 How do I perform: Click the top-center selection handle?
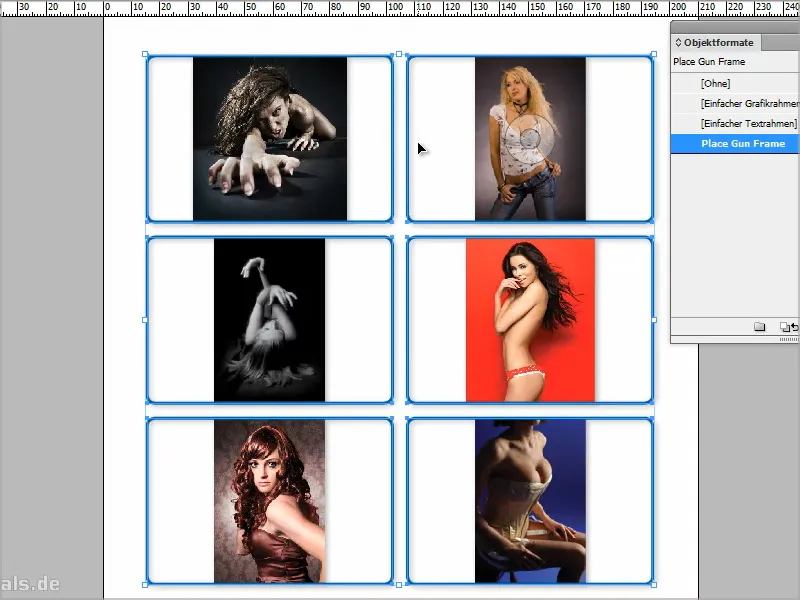[399, 54]
